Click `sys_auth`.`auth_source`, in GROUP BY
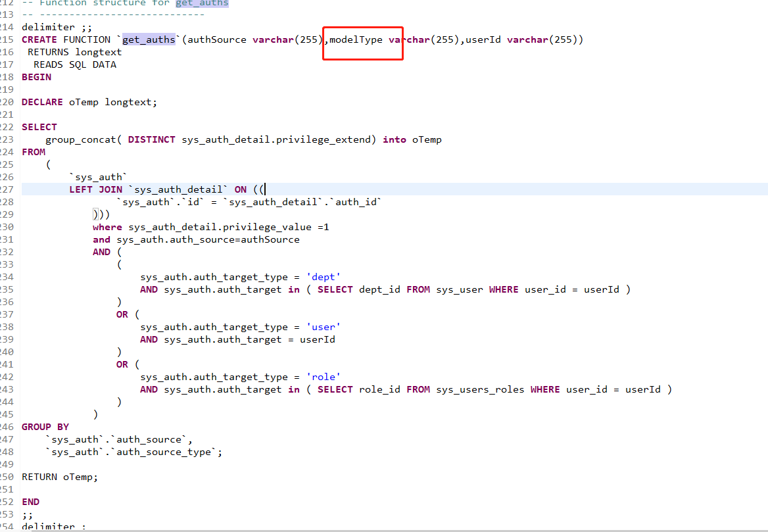768x532 pixels. (119, 439)
